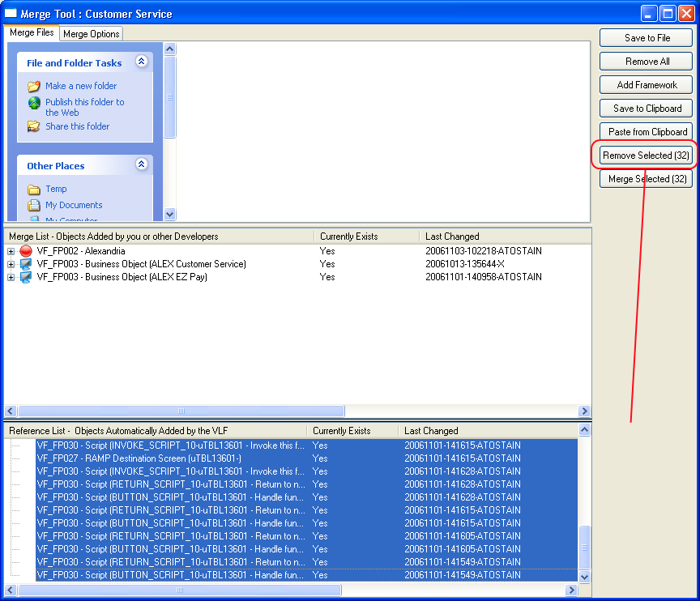Open the Merge Files tab

click(32, 32)
